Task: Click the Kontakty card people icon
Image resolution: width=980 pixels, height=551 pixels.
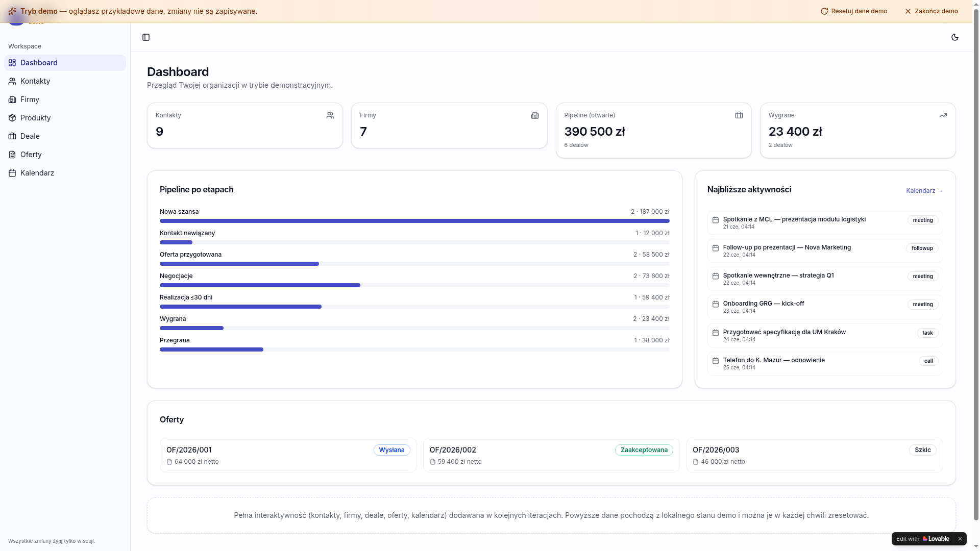Action: tap(330, 115)
